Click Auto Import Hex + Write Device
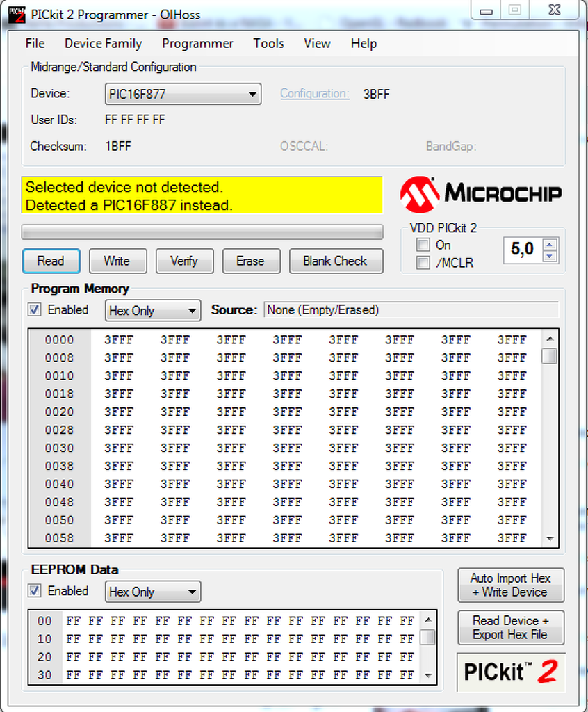Image resolution: width=588 pixels, height=712 pixels. click(512, 585)
